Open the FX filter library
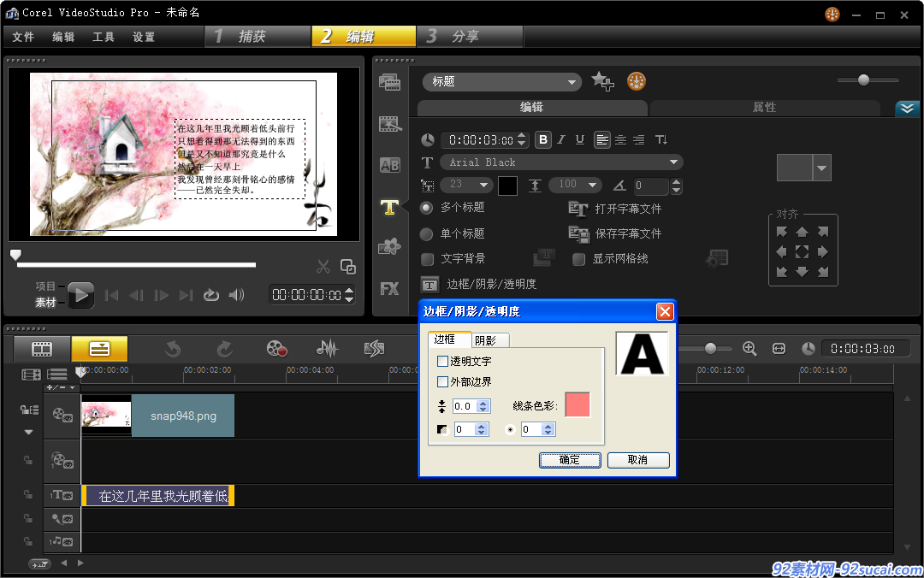924x578 pixels. (389, 289)
